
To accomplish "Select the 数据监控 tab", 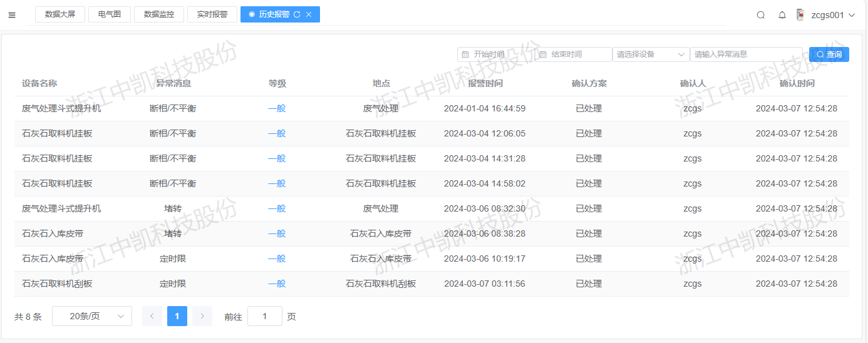I will [x=159, y=14].
